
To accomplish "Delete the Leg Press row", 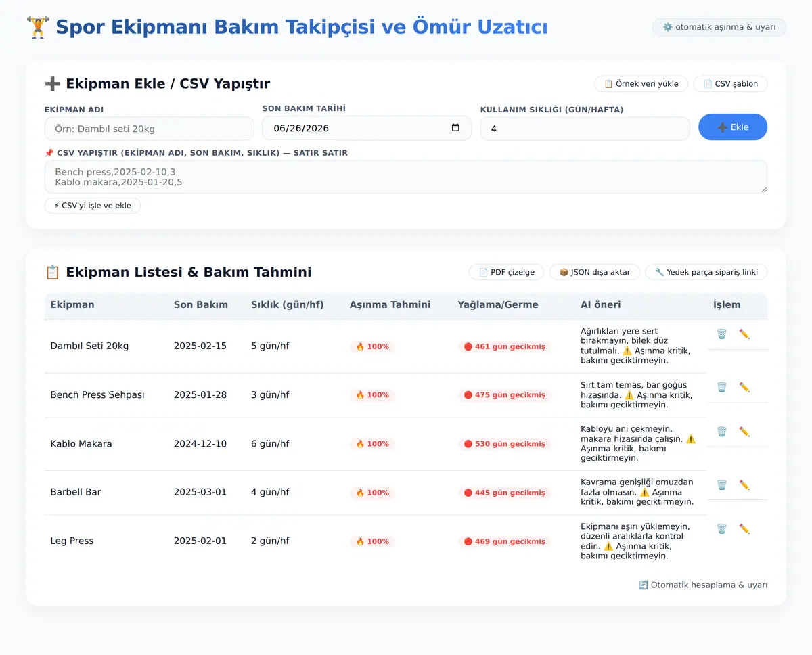I will [x=721, y=528].
